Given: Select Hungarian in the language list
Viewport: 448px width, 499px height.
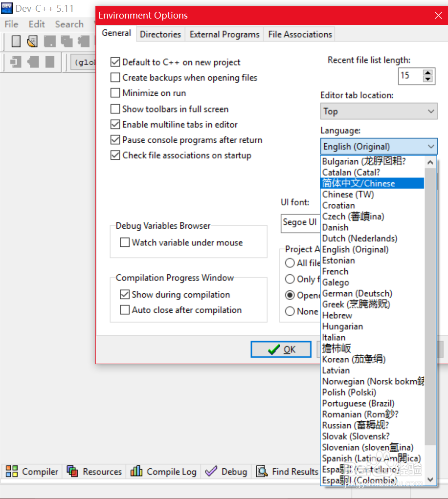Looking at the screenshot, I should [372, 326].
